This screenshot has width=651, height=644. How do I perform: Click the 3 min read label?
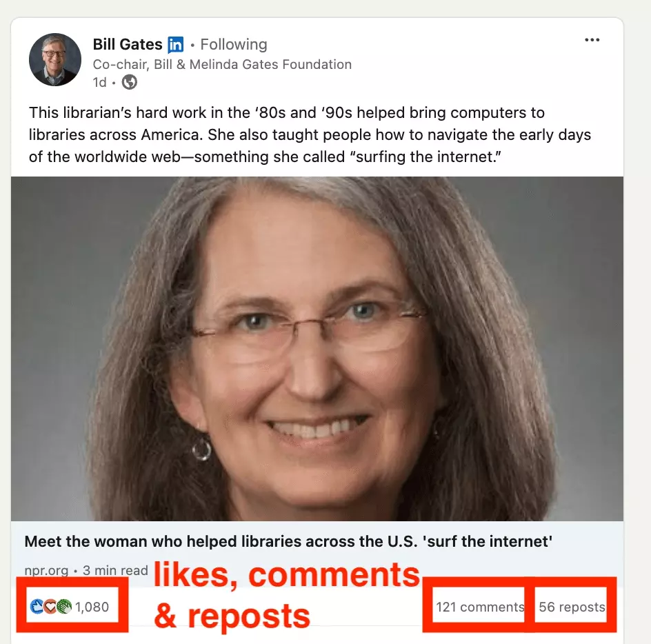click(115, 570)
